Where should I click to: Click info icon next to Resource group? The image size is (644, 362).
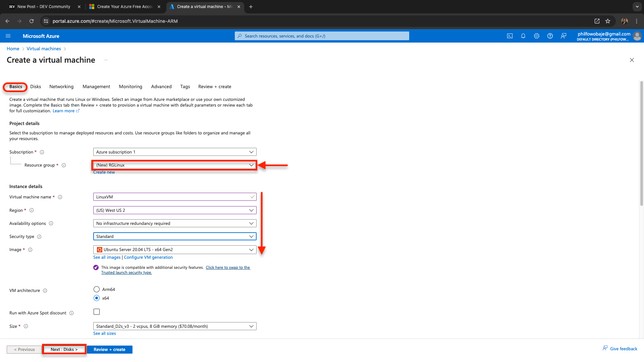click(64, 165)
